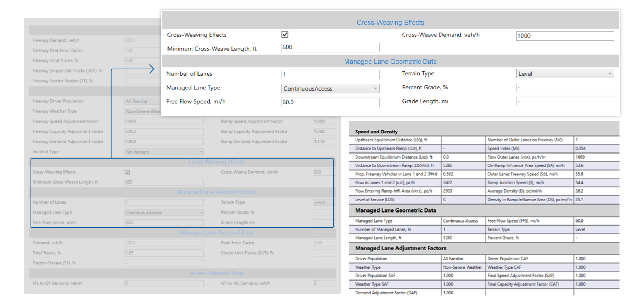Click faded Free Flow Speed field in background form
The image size is (644, 302).
[x=164, y=223]
